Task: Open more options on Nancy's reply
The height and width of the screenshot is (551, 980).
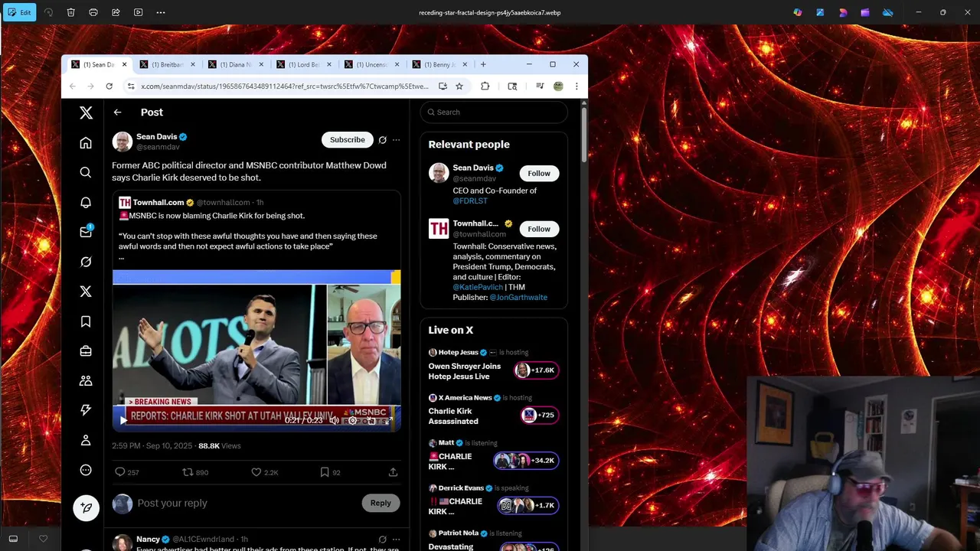Action: [396, 540]
